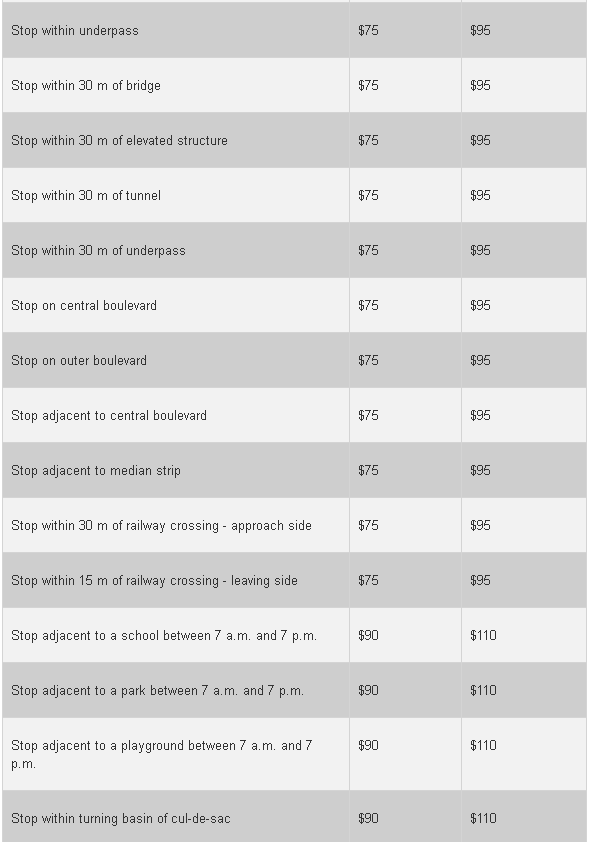Click 'Stop within 30 m of bridge' text
The image size is (592, 842).
[x=86, y=85]
